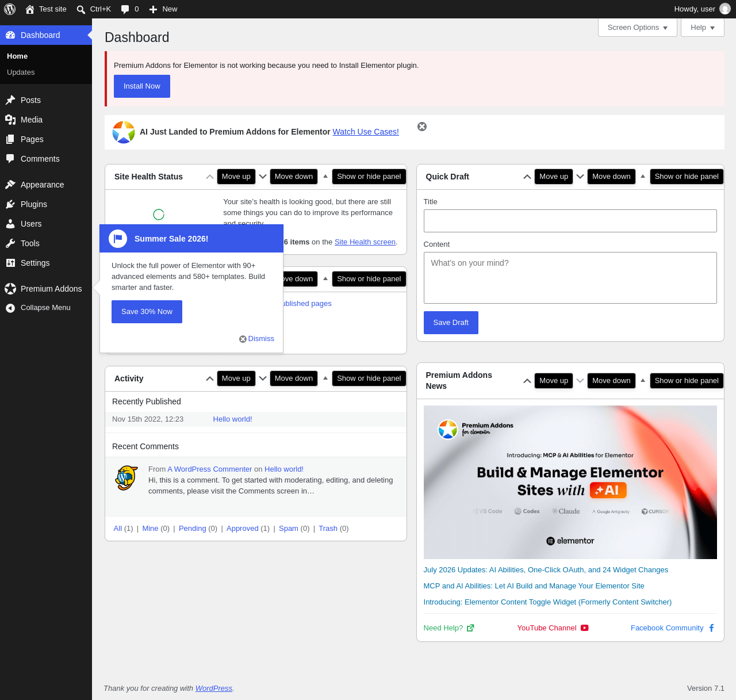Move the Activity panel up
Viewport: 736px width, 700px height.
[x=210, y=378]
